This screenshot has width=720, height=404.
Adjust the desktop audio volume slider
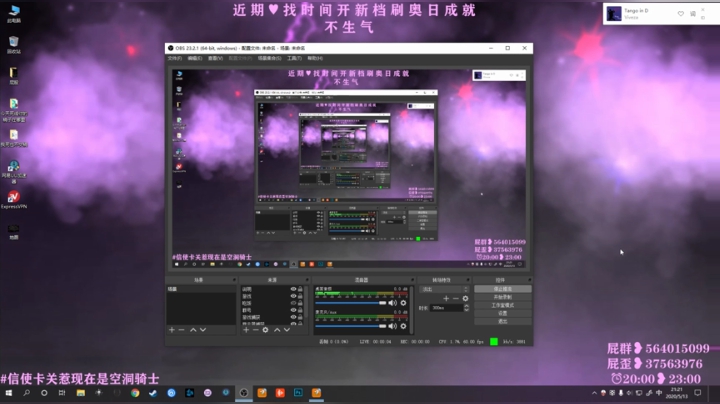pyautogui.click(x=351, y=303)
